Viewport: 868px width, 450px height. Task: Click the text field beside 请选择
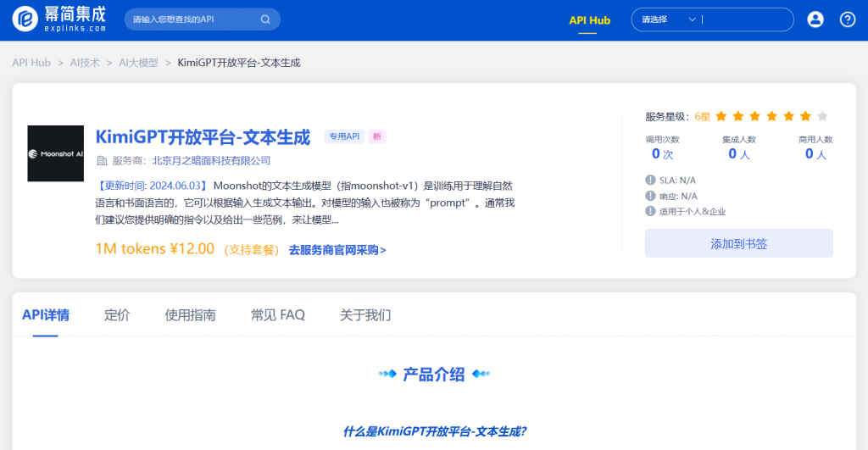click(x=745, y=19)
